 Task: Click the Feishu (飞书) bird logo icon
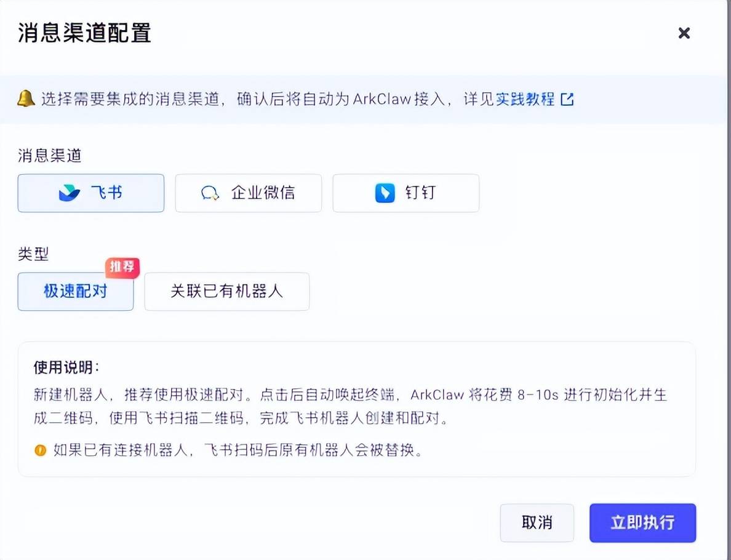69,193
